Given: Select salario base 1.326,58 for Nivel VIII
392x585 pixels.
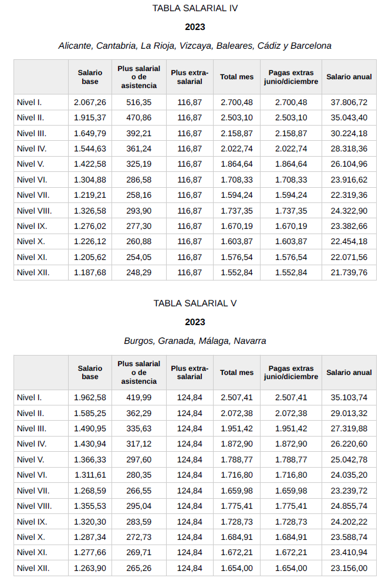Looking at the screenshot, I should [90, 211].
